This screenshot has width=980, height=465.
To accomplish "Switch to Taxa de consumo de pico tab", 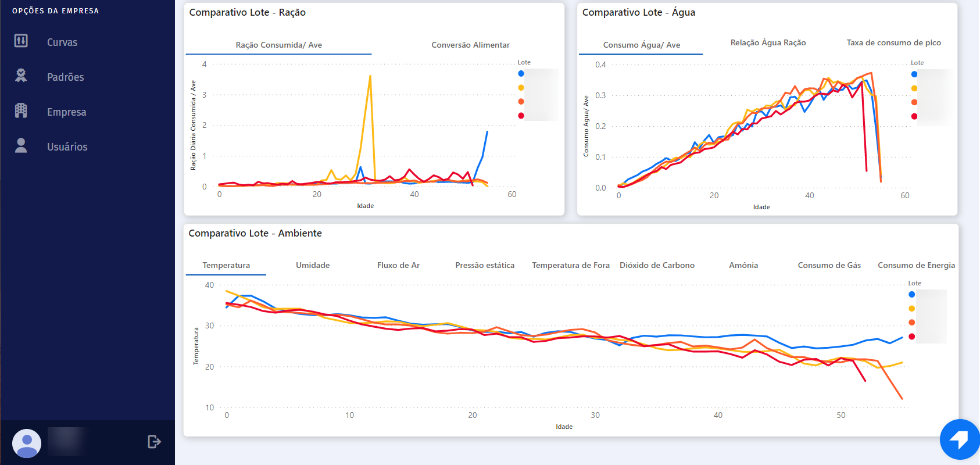I will coord(894,42).
